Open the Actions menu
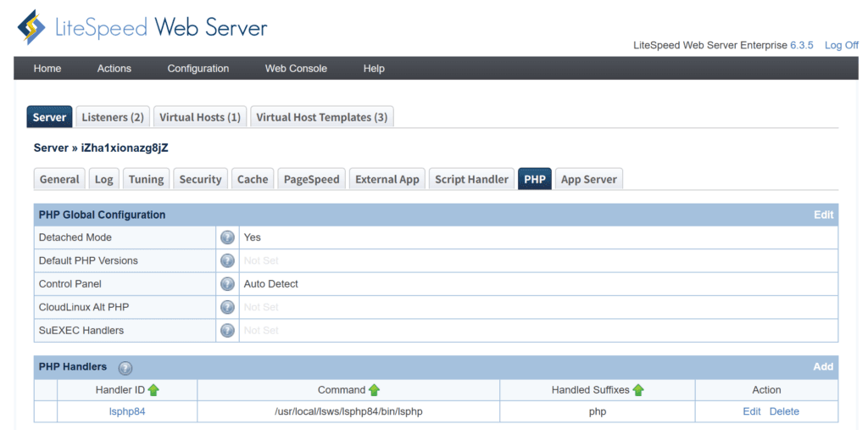 (x=114, y=69)
